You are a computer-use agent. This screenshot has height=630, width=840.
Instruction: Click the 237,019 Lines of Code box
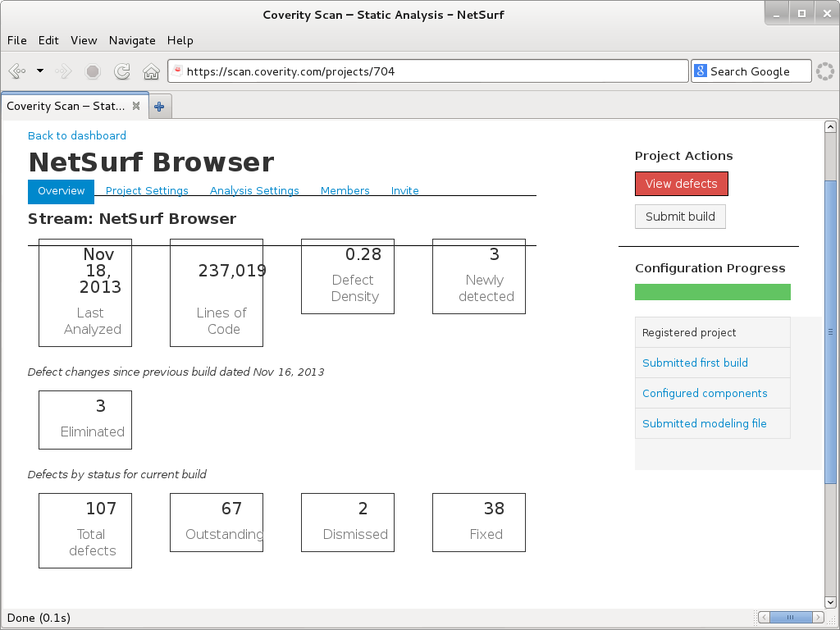(217, 293)
